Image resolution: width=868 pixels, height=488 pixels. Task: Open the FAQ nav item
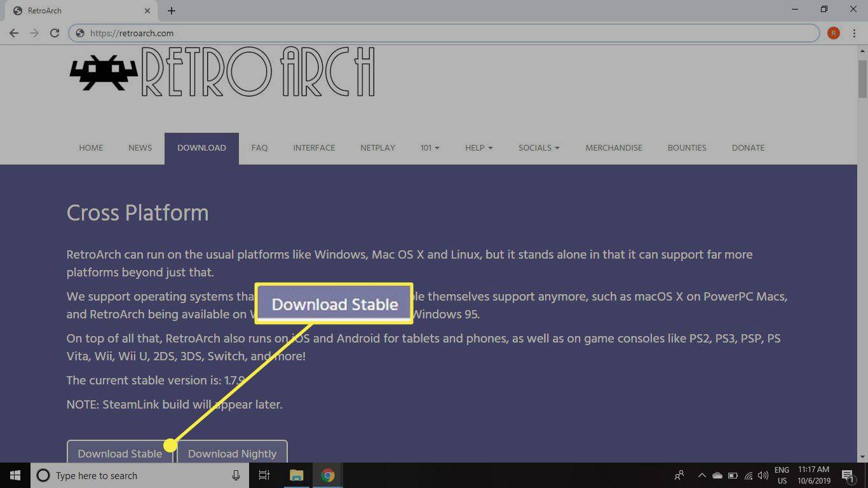coord(259,147)
